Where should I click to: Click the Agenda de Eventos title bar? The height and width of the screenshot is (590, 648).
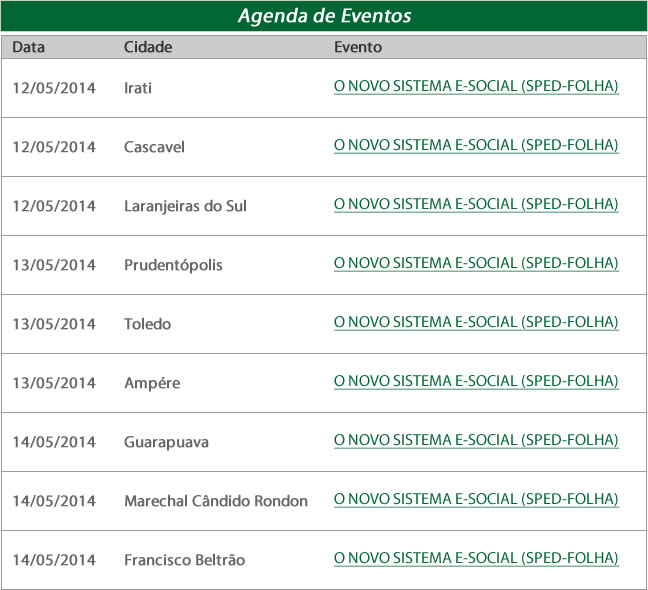324,17
